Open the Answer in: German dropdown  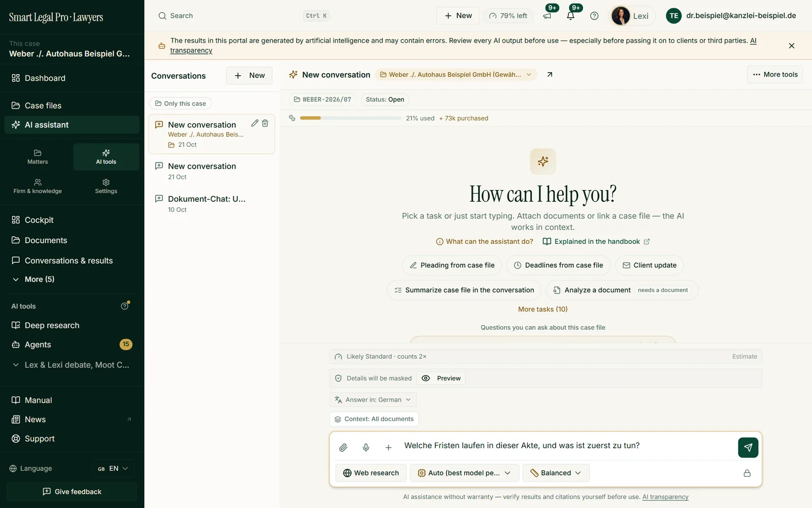click(x=373, y=400)
